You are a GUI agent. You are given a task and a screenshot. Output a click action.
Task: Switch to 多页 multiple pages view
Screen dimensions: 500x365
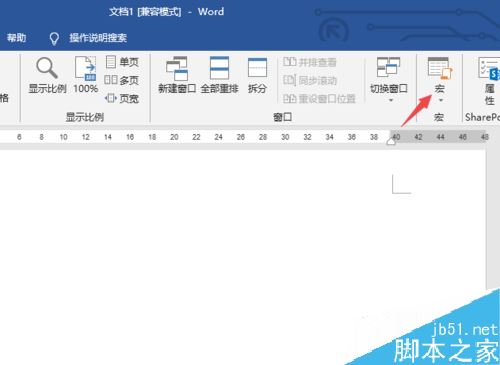(x=122, y=80)
